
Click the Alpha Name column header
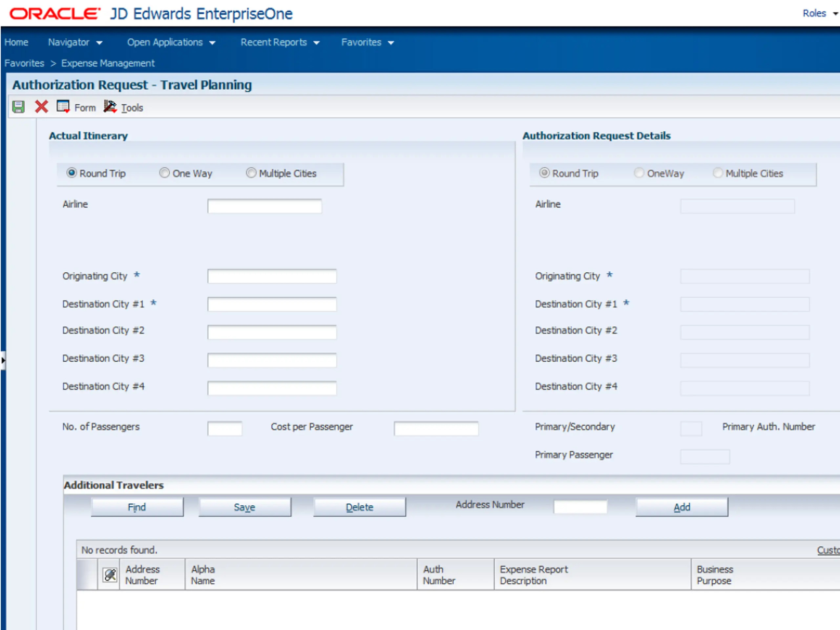pos(301,575)
